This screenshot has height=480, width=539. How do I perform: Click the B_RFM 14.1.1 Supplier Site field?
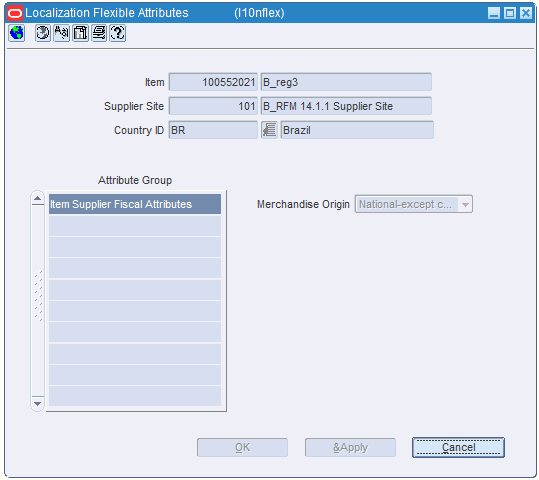(346, 106)
